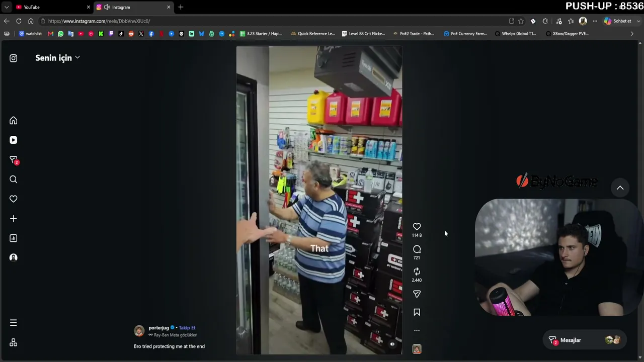
Task: Open the 'Ray-Ban Meta gözlükleri' link
Action: pyautogui.click(x=173, y=335)
